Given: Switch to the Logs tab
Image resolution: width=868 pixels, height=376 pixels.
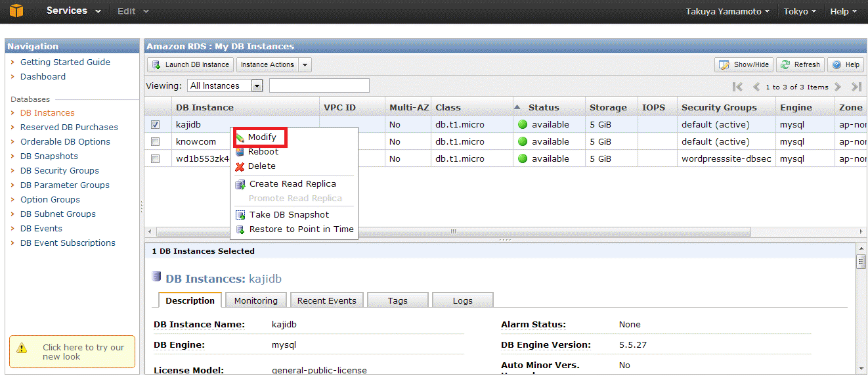Looking at the screenshot, I should 462,300.
